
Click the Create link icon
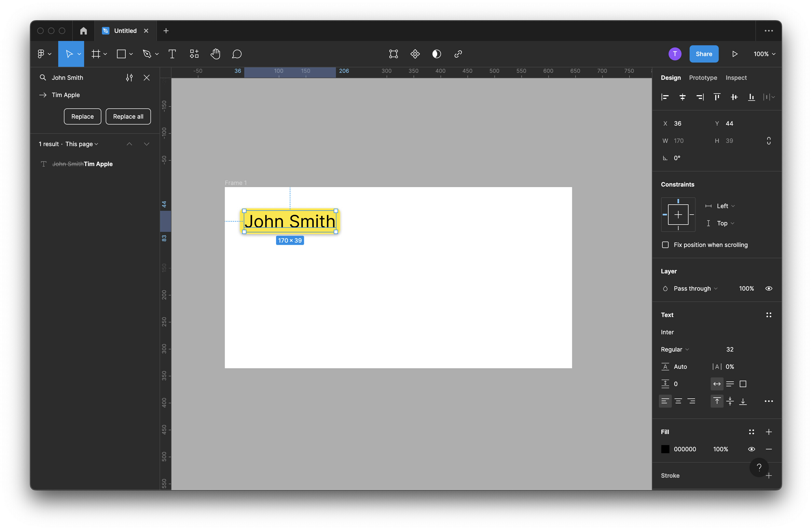coord(458,54)
